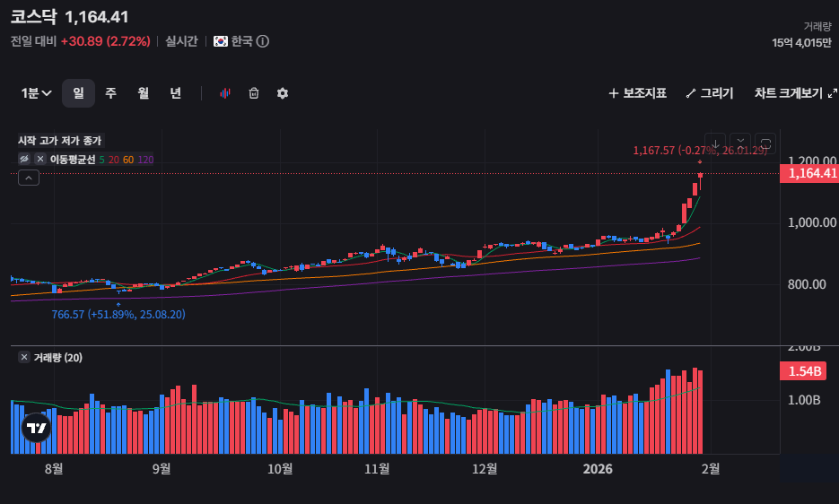
Task: Click the candlestick chart type icon
Action: click(x=225, y=93)
